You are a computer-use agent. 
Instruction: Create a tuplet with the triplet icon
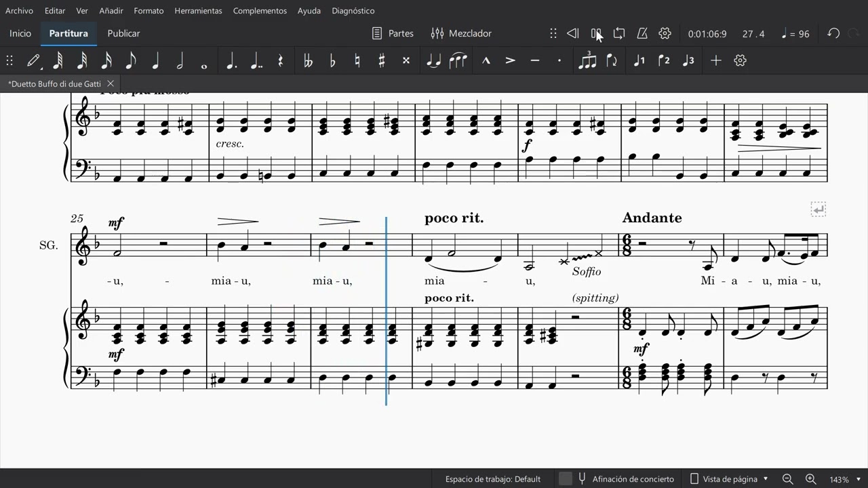(587, 60)
